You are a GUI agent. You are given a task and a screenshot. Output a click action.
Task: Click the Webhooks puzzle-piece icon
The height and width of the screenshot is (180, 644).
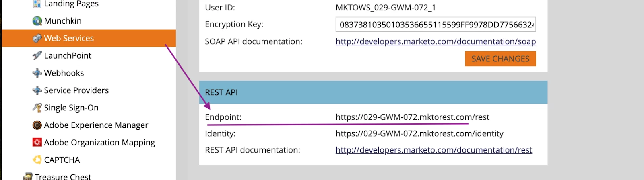37,73
